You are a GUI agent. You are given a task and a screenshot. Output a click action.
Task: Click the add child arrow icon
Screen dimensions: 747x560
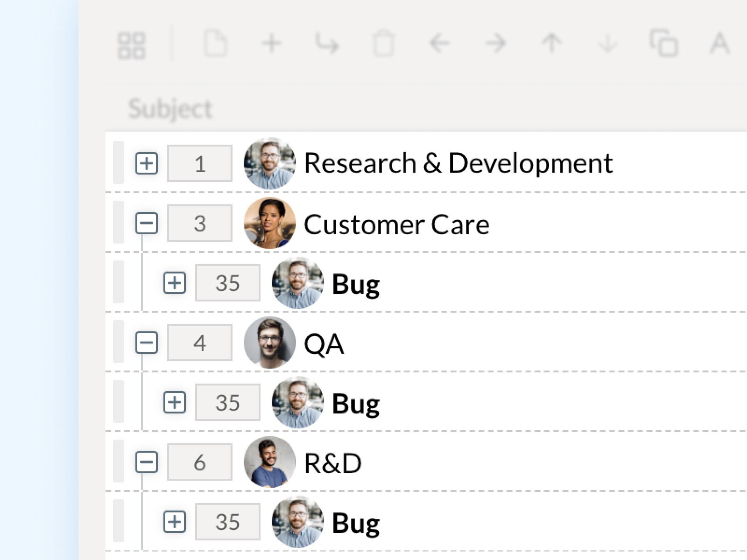(327, 44)
